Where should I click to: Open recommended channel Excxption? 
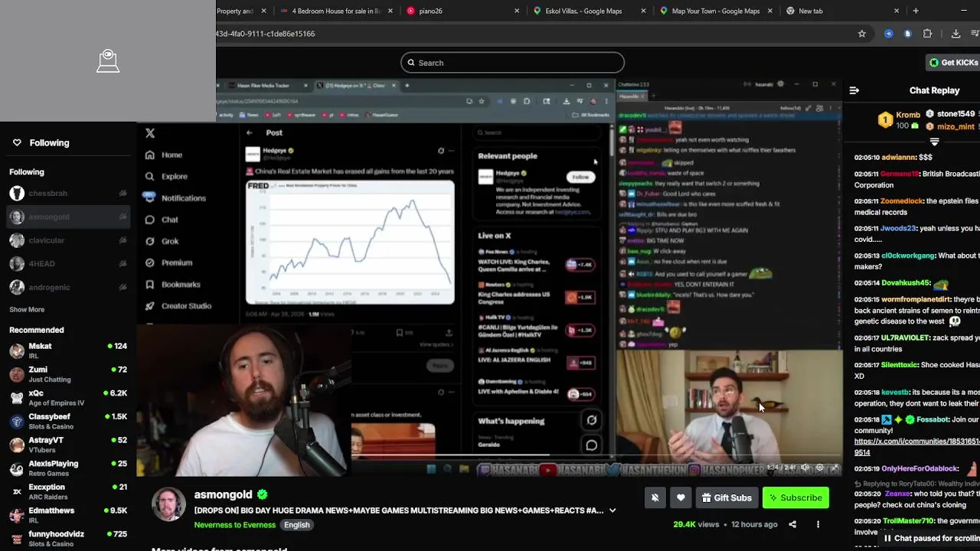pos(67,491)
